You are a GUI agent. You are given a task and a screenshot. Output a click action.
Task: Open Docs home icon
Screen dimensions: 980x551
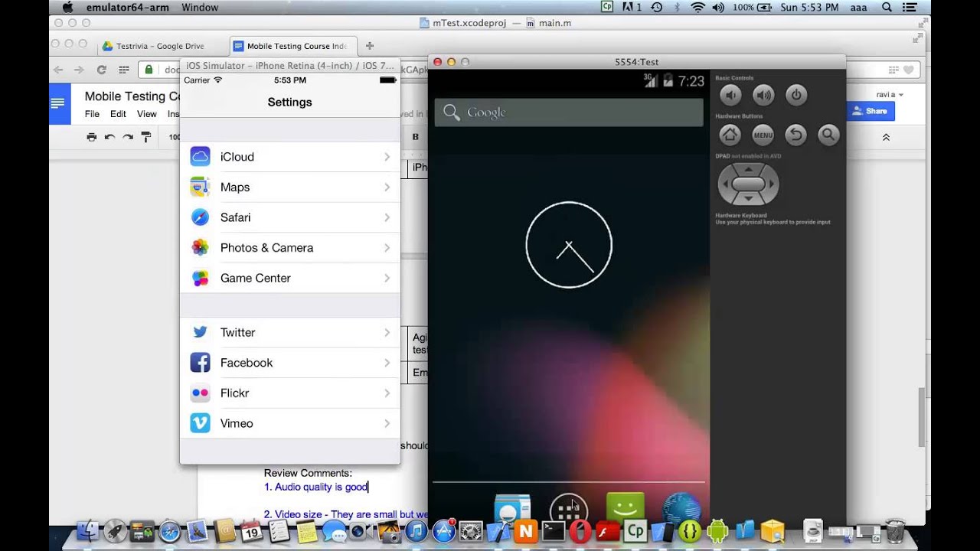[x=60, y=104]
